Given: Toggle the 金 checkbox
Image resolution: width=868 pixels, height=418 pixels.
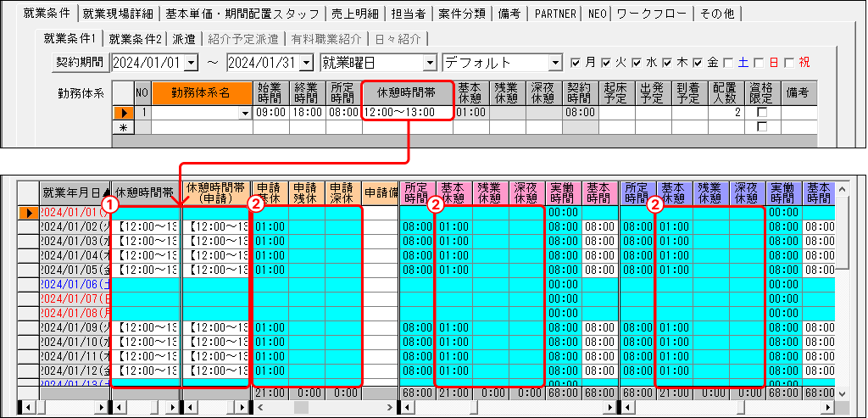Looking at the screenshot, I should tap(698, 62).
